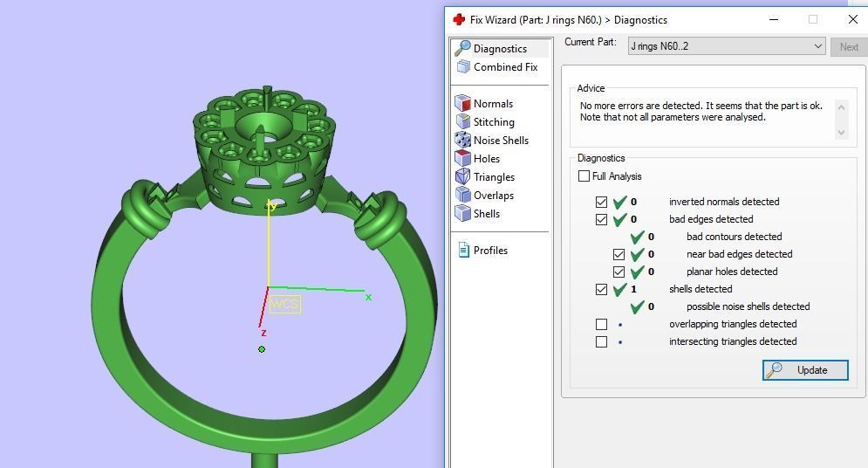Click the Update button
Image resolution: width=868 pixels, height=468 pixels.
tap(805, 370)
